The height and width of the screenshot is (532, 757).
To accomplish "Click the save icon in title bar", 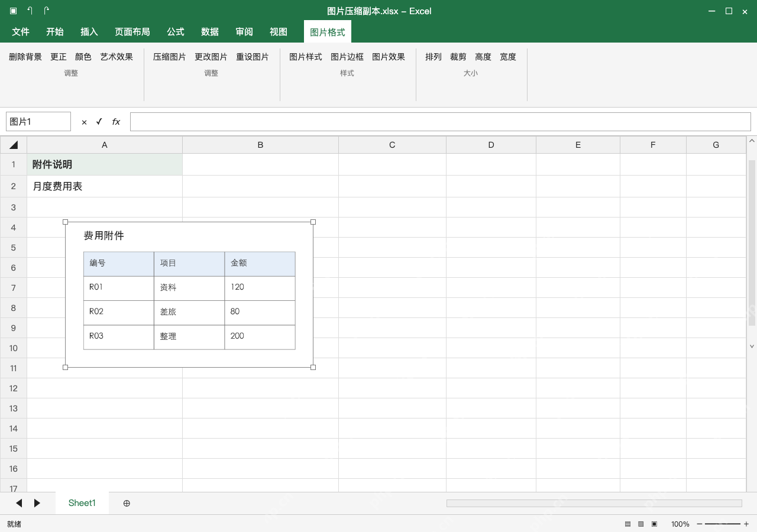I will (x=14, y=11).
